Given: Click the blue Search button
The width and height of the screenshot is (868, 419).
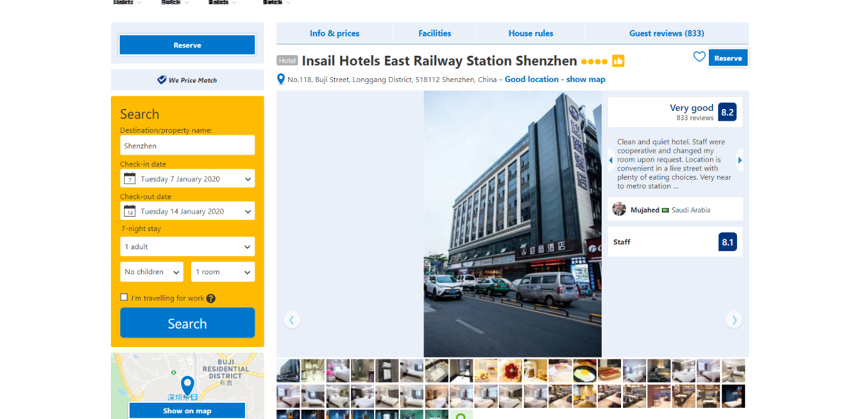Looking at the screenshot, I should pos(187,323).
